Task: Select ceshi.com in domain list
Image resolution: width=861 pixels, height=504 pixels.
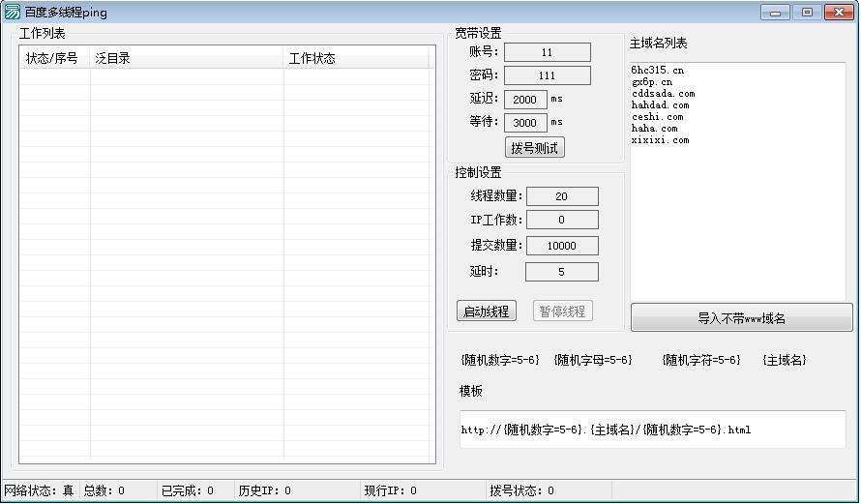Action: (657, 116)
